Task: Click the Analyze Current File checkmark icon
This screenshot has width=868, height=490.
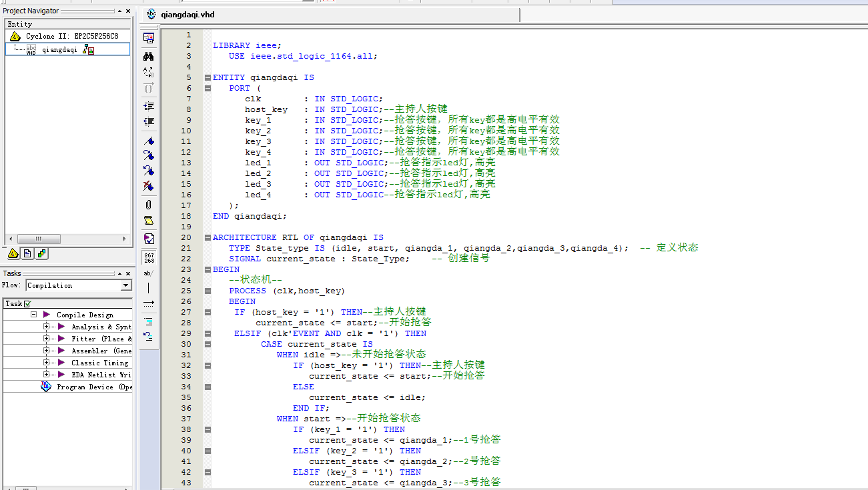Action: click(x=149, y=238)
